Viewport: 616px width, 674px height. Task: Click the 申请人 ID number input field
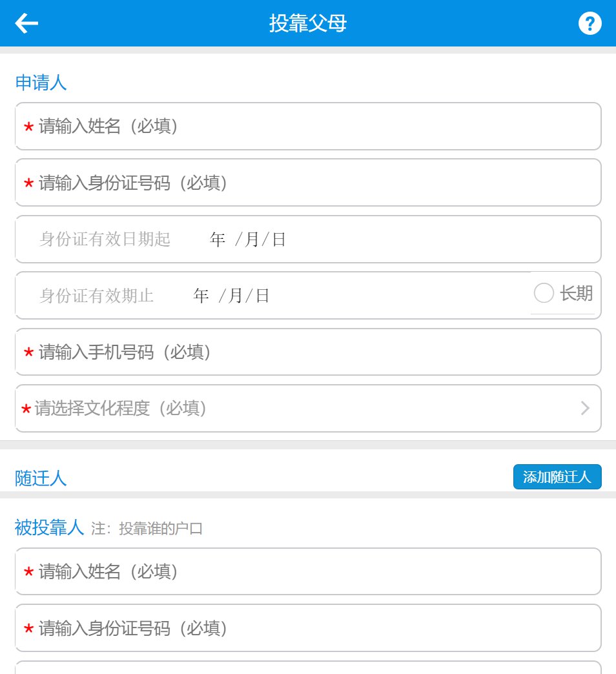click(308, 183)
